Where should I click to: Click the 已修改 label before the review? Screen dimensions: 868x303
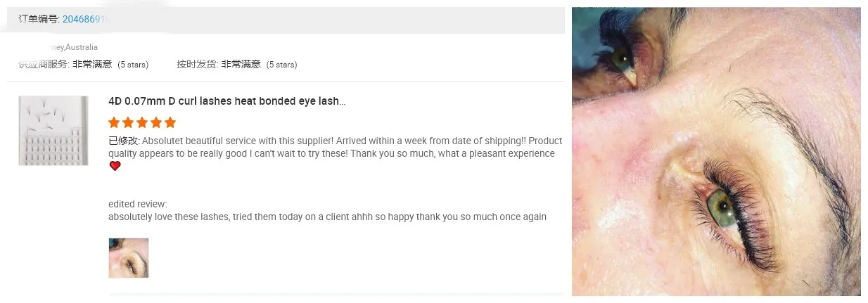(x=123, y=141)
